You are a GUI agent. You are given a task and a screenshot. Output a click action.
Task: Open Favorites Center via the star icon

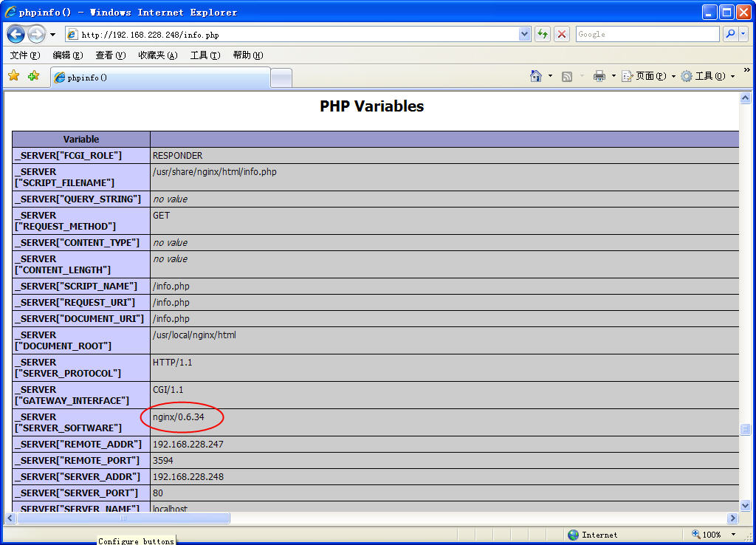13,76
